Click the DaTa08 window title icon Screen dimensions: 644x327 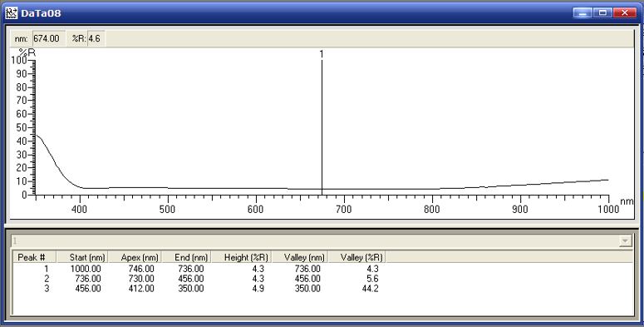12,13
